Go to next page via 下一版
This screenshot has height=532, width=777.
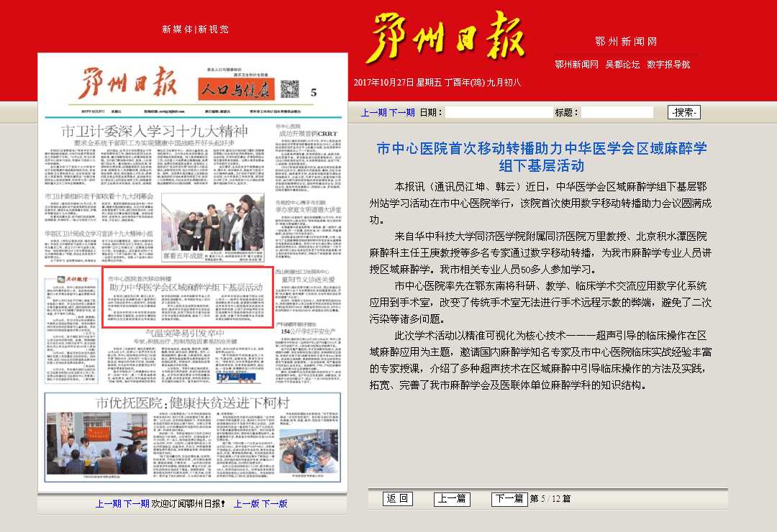pyautogui.click(x=275, y=504)
